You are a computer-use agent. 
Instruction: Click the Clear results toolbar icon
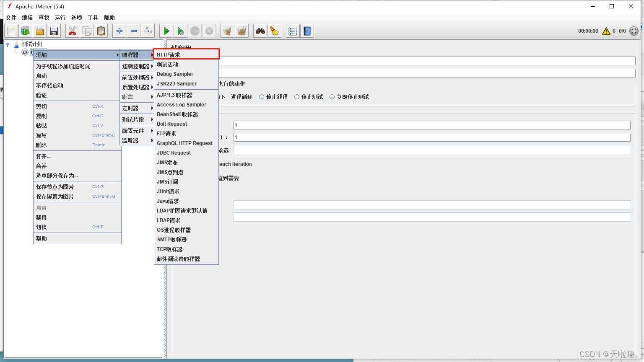pos(228,31)
